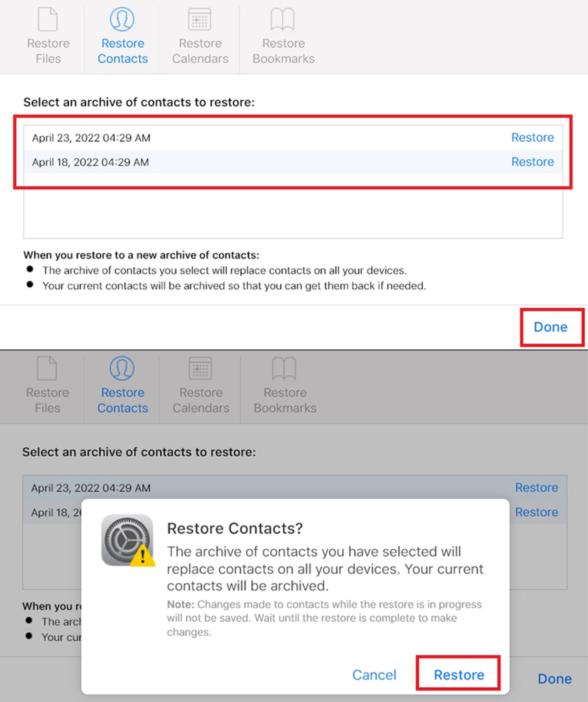Click the dimmed April 23, 2022 archive date text

click(x=91, y=488)
